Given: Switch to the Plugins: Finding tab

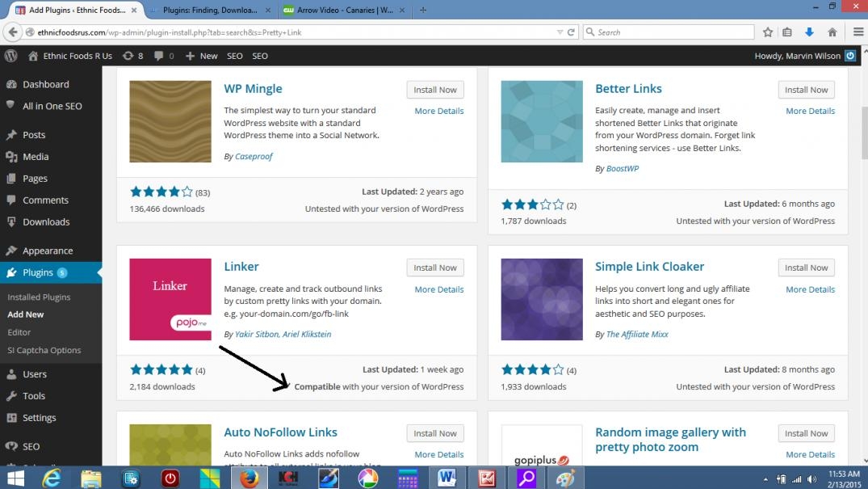Looking at the screenshot, I should 210,10.
